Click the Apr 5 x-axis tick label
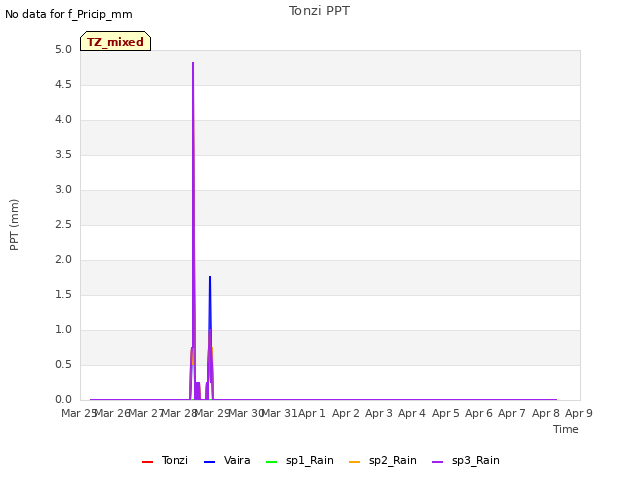 point(446,413)
